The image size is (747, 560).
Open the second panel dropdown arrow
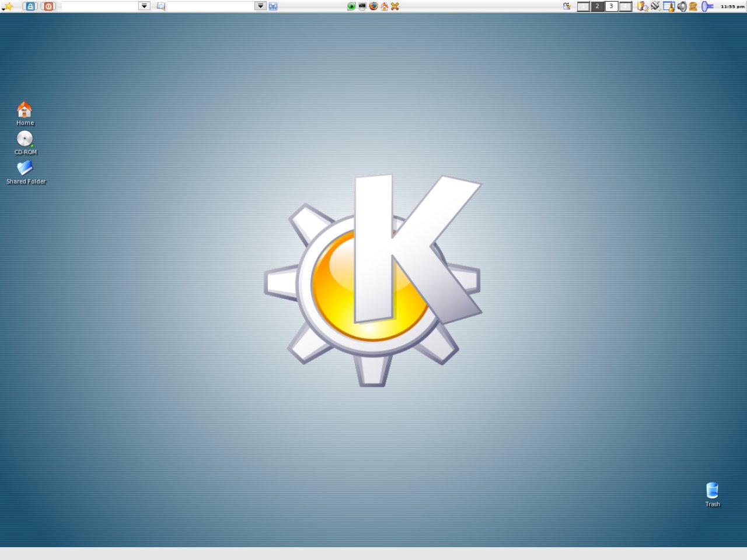261,6
